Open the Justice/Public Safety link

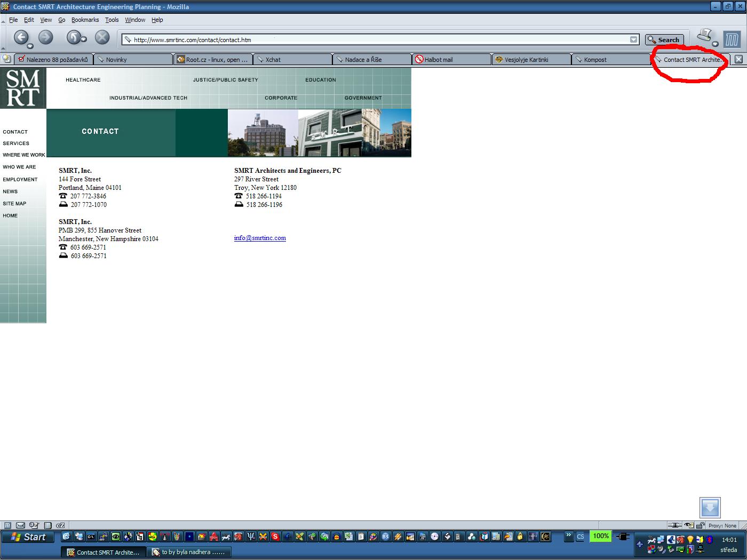point(226,80)
